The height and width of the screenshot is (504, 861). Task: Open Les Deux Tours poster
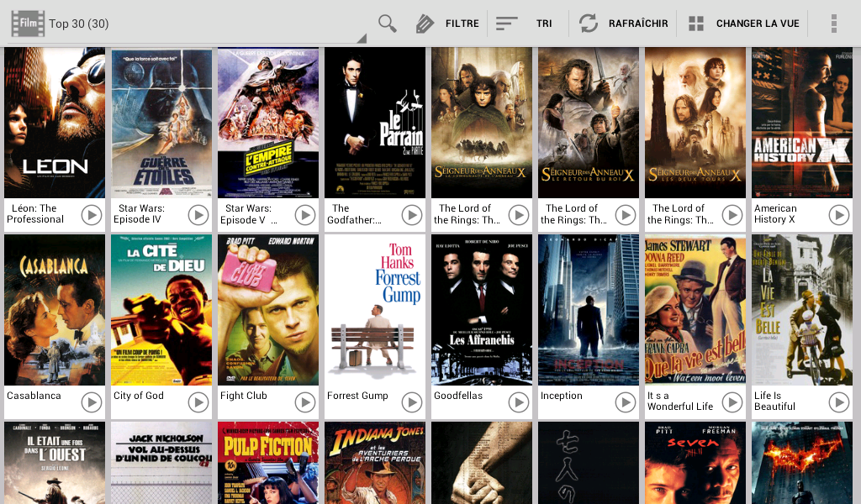click(695, 123)
